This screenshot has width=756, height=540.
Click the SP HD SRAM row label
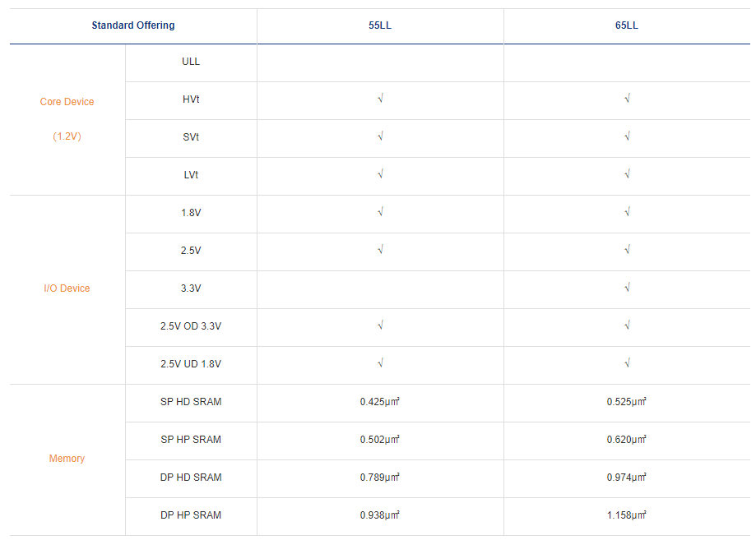(191, 402)
